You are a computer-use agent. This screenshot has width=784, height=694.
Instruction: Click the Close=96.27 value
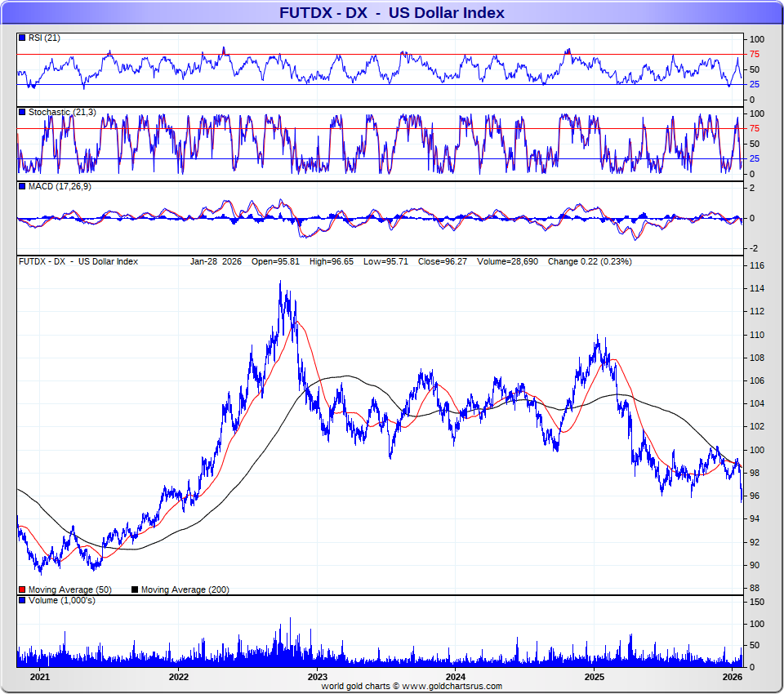(443, 261)
